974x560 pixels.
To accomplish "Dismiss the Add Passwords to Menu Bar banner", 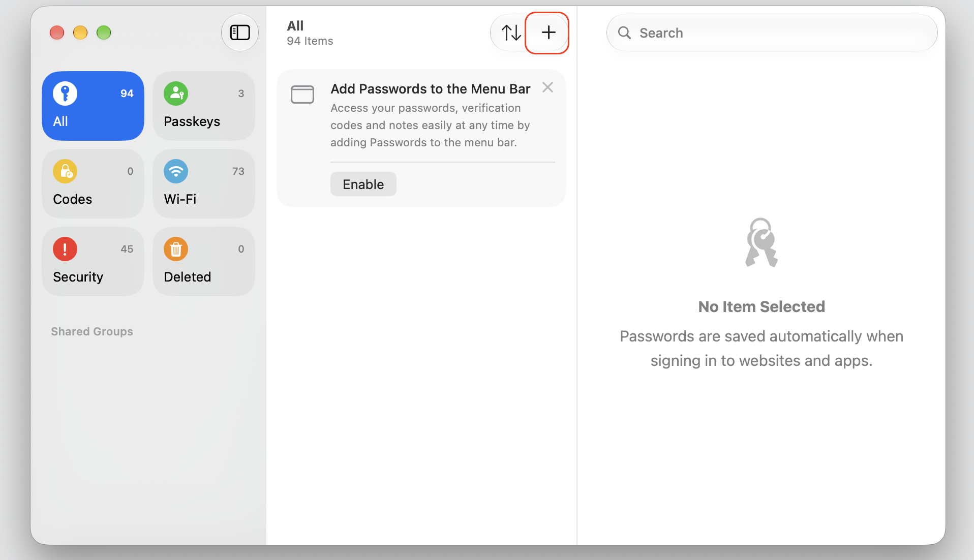I will [x=547, y=87].
